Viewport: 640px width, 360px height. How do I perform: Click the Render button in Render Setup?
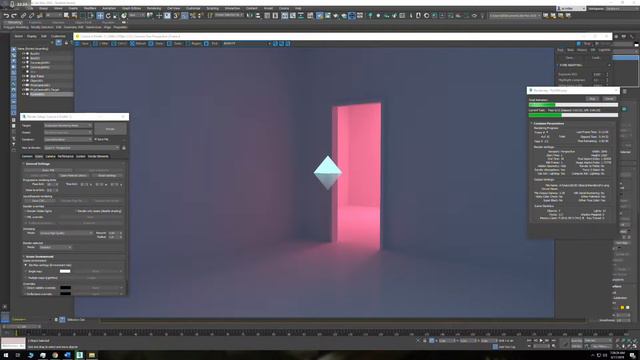[x=110, y=129]
